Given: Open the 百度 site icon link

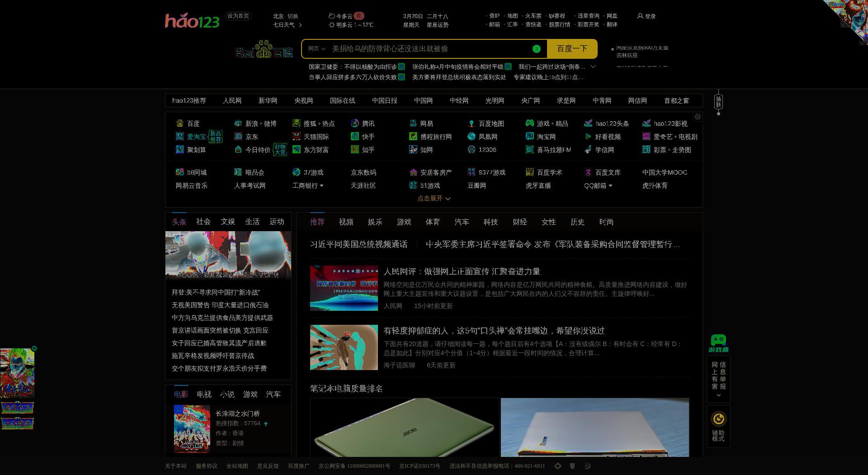Looking at the screenshot, I should 179,123.
